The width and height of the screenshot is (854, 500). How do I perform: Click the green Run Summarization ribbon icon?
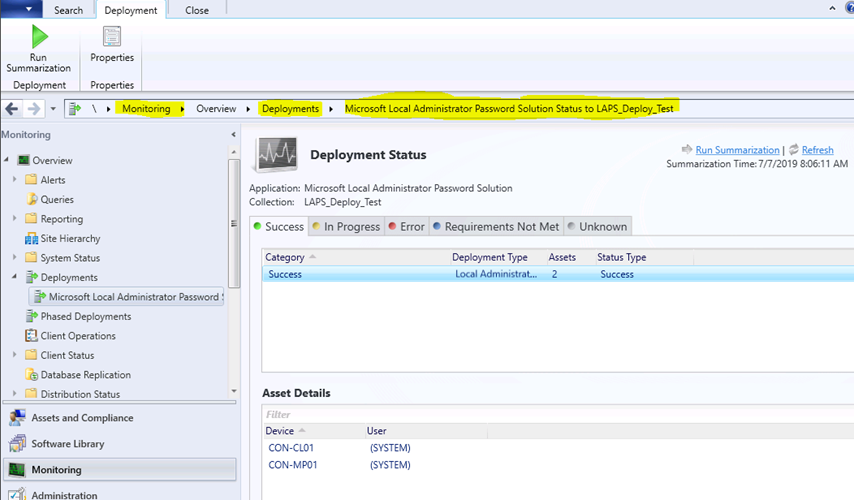39,36
